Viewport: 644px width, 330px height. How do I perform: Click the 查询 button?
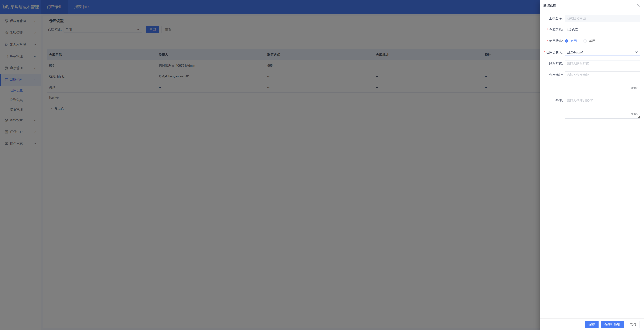click(152, 29)
